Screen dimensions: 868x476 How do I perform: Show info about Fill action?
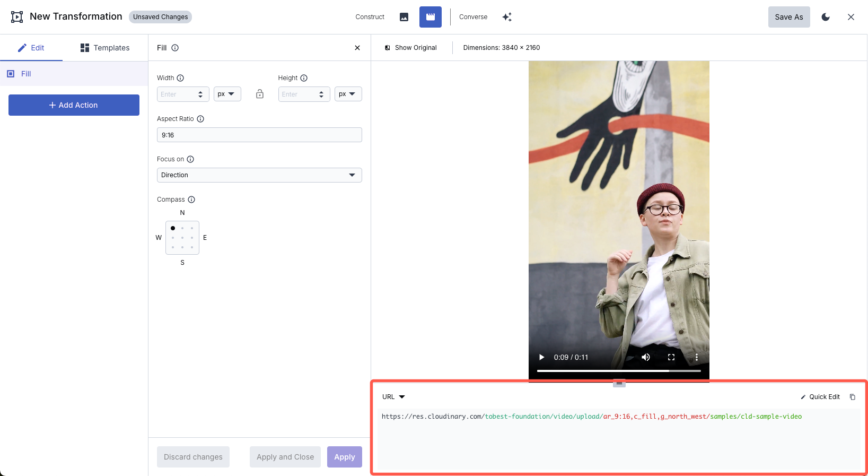(175, 48)
